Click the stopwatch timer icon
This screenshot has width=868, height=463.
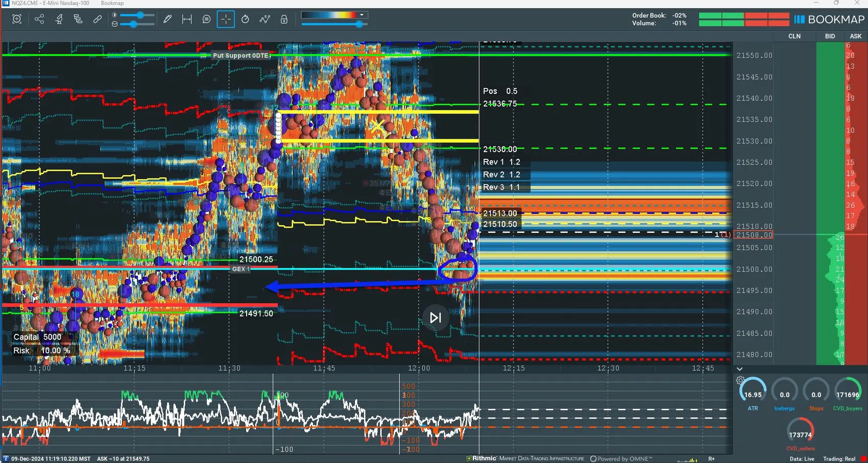click(x=245, y=19)
